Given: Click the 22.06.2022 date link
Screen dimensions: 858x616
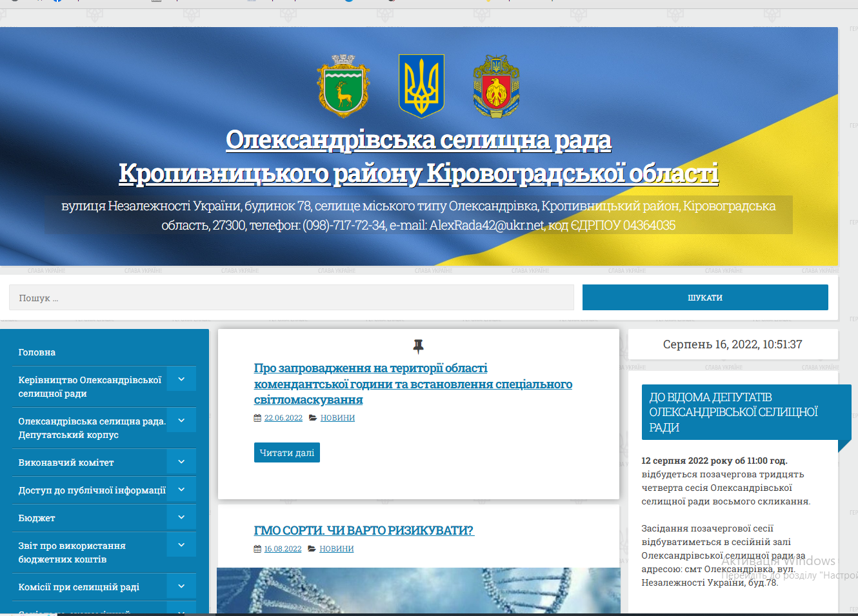Looking at the screenshot, I should pyautogui.click(x=283, y=418).
